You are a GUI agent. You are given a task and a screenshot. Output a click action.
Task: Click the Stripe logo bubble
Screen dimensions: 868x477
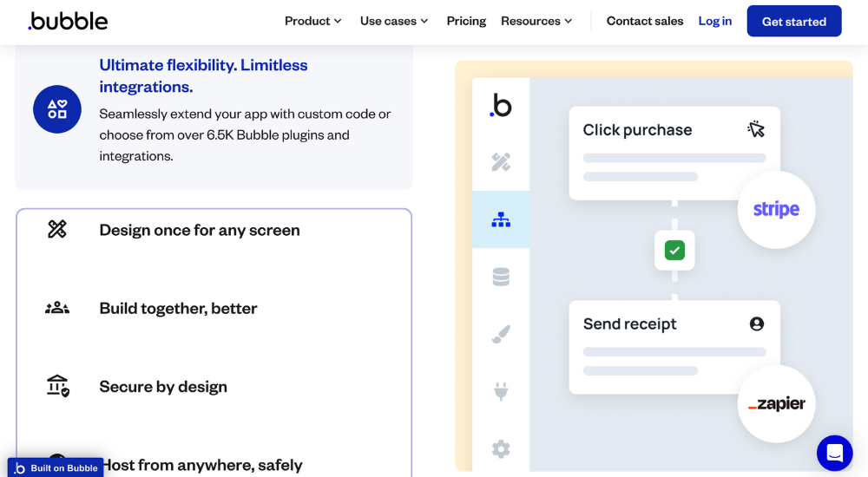pyautogui.click(x=776, y=210)
